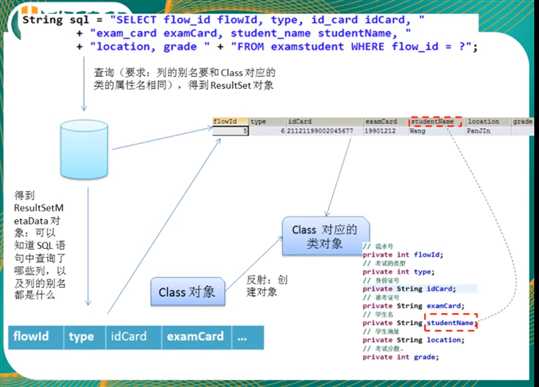Click the 'type' cell in blue metadata row
Image resolution: width=539 pixels, height=387 pixels.
[85, 337]
